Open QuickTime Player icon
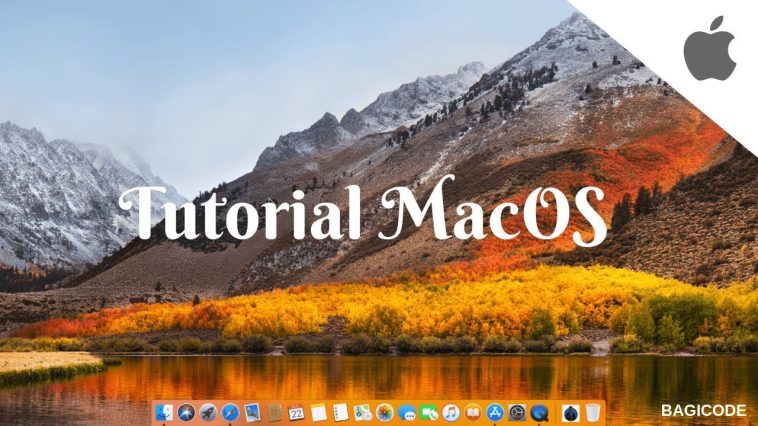Viewport: 758px width, 426px height. click(x=539, y=413)
